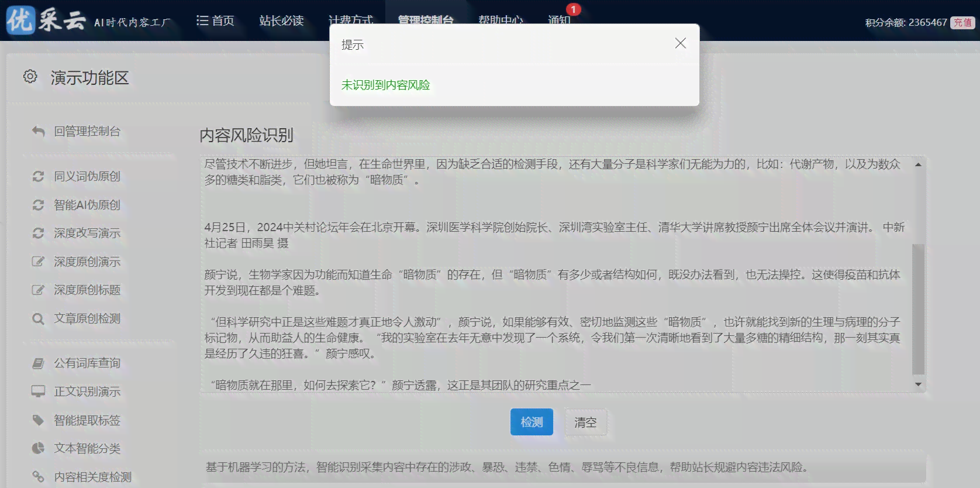
Task: Open 内容相关度检测 in the sidebar
Action: 92,477
